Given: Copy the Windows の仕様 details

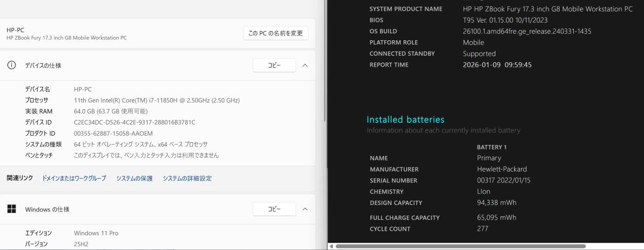Looking at the screenshot, I should click(274, 209).
